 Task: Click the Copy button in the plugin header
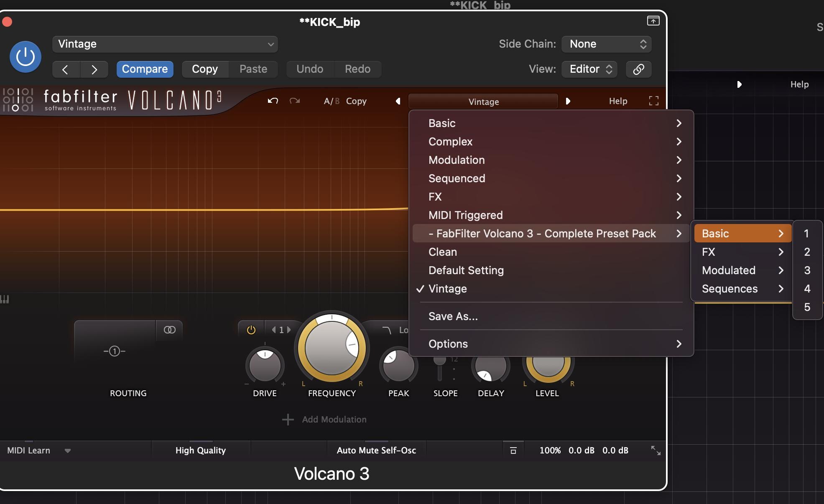point(205,69)
